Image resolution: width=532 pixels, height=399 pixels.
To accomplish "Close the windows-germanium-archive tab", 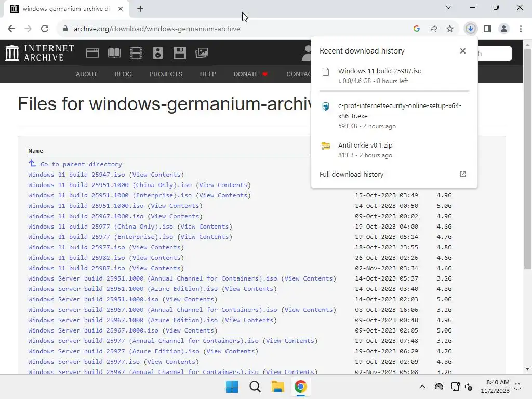I will (121, 9).
